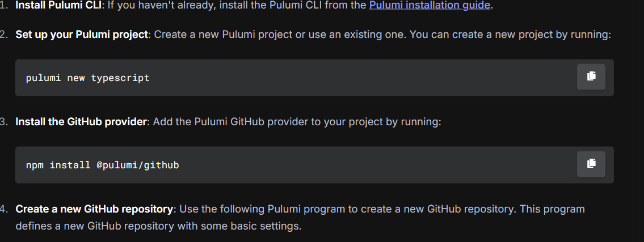Click the 'Set up your Pulumi project' heading
644x242 pixels.
82,35
